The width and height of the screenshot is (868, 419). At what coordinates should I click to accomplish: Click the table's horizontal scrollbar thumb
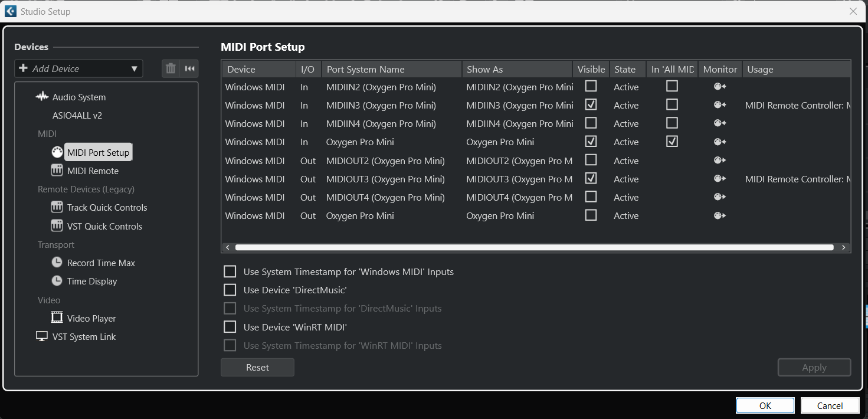(x=534, y=247)
